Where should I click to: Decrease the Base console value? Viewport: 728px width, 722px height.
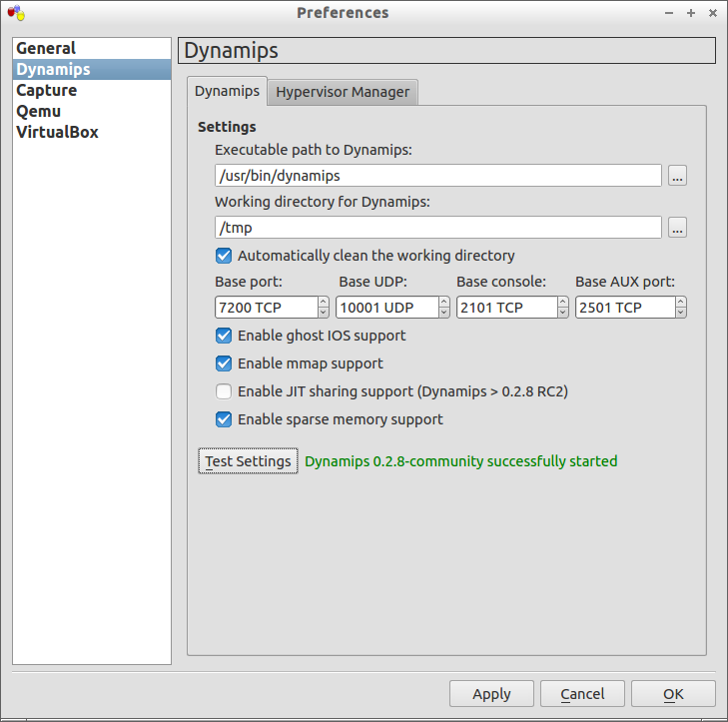click(x=563, y=313)
